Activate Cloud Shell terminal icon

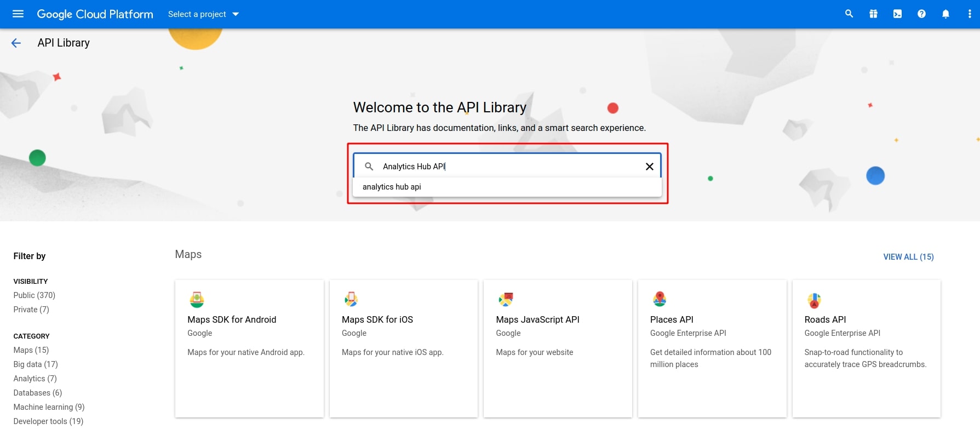point(897,14)
